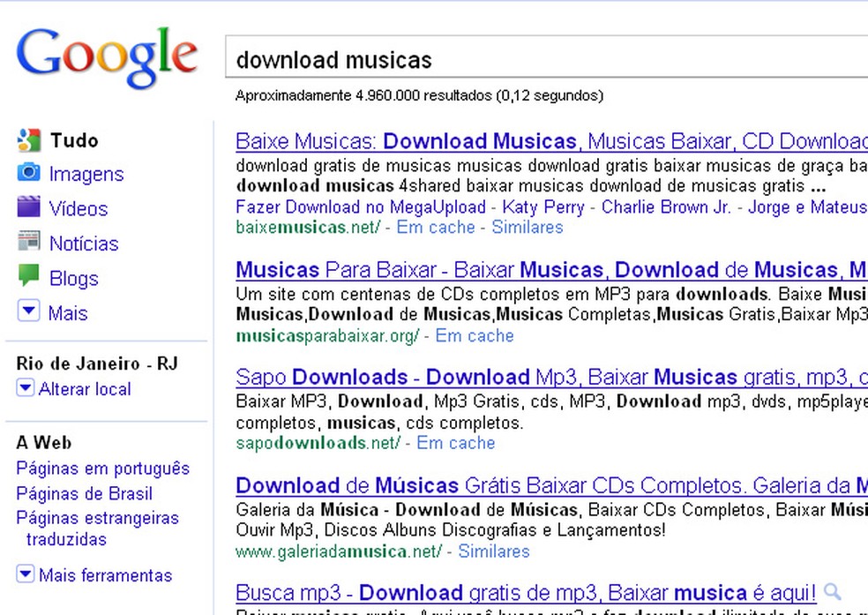Expand the Mais search categories arrow

tap(29, 311)
